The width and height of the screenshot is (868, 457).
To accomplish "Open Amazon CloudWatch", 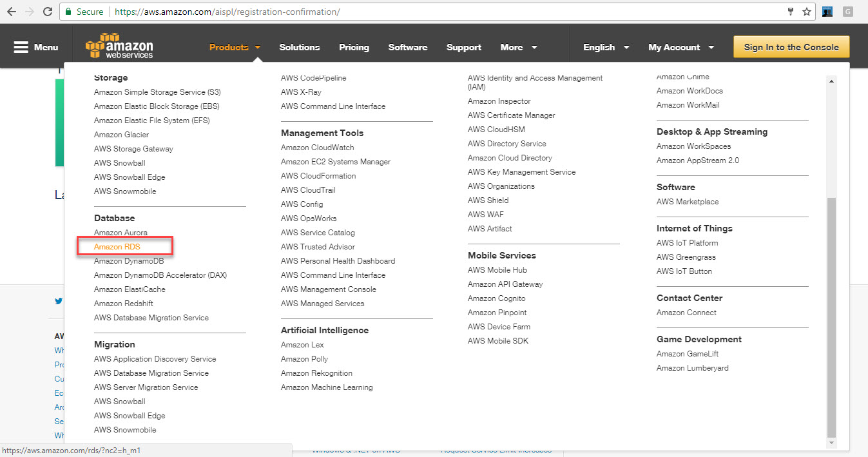I will [x=318, y=148].
